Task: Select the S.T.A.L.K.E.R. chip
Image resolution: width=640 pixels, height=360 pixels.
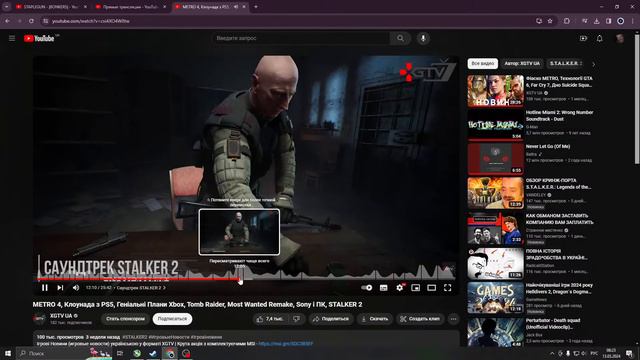Action: click(x=565, y=63)
